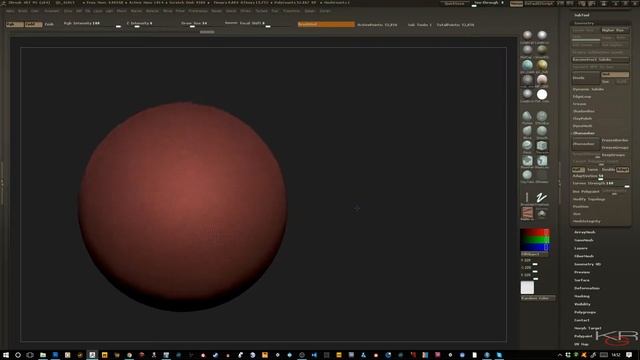Viewport: 640px width, 360px height.
Task: Collapse the ZRemesher section header
Action: coord(584,133)
